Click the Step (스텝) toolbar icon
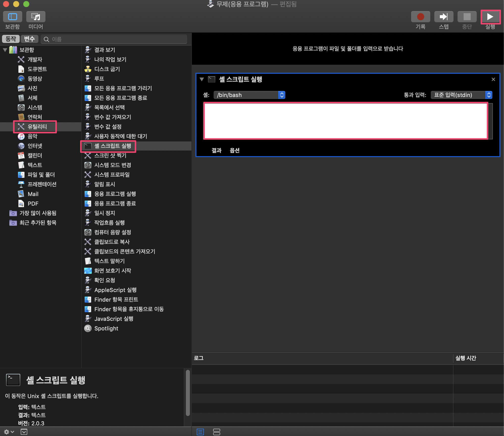Image resolution: width=504 pixels, height=436 pixels. (x=444, y=17)
